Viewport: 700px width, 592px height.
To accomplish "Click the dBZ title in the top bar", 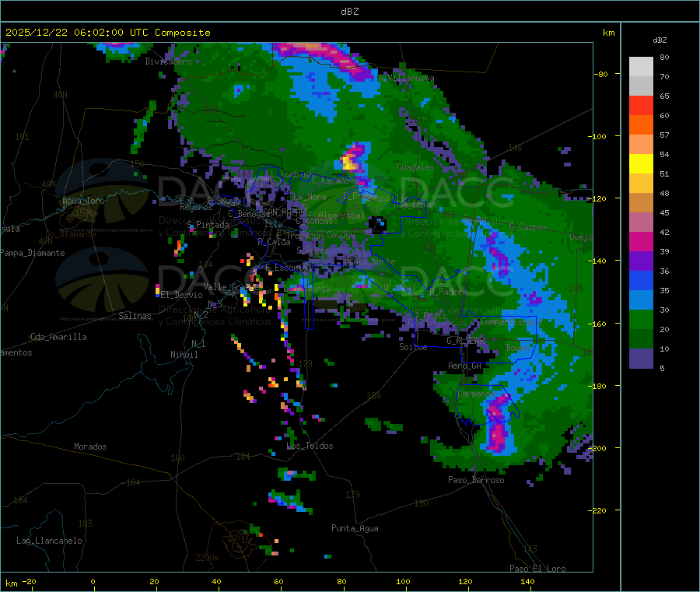I will 349,12.
